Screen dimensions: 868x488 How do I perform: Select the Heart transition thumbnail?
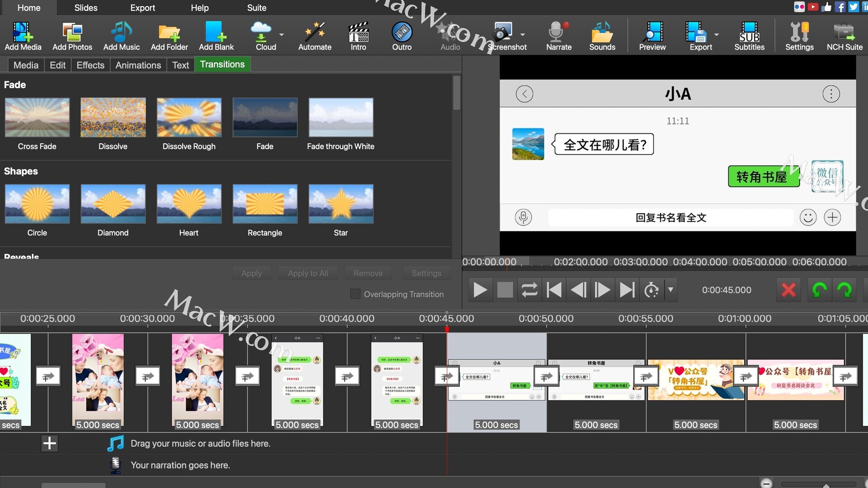[x=189, y=204]
